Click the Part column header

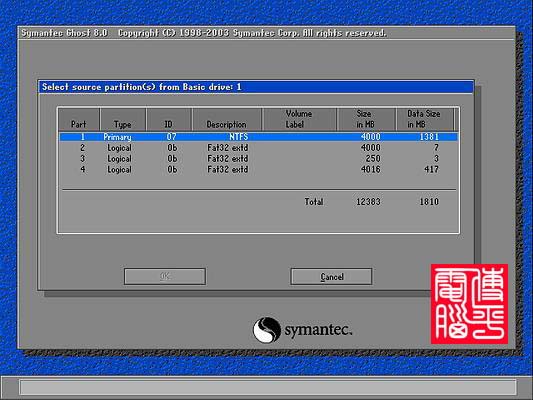pos(79,120)
